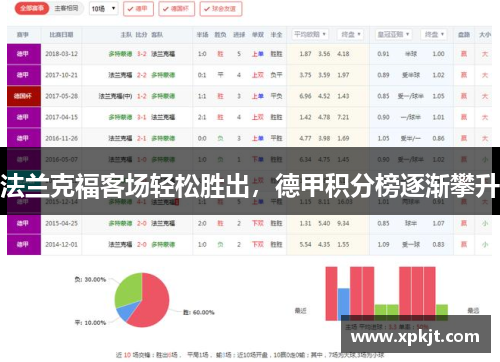The width and height of the screenshot is (500, 362).
Task: Switch to 主客相同 filter
Action: 66,8
